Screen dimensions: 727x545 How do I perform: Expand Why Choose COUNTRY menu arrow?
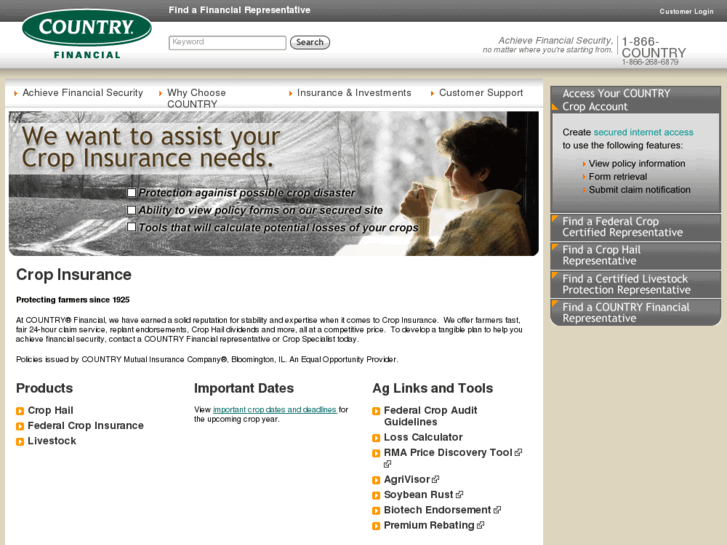click(160, 93)
